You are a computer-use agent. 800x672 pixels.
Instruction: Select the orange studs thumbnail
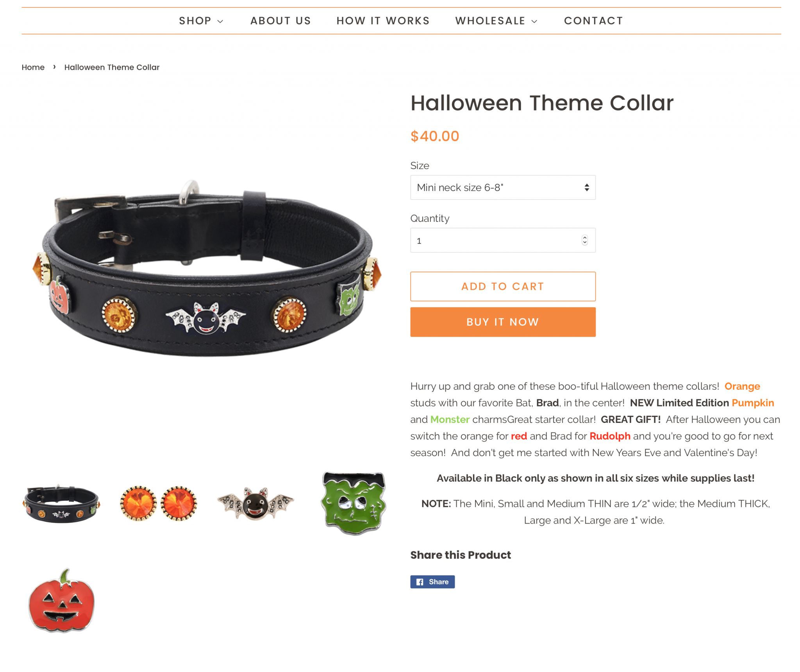click(158, 503)
